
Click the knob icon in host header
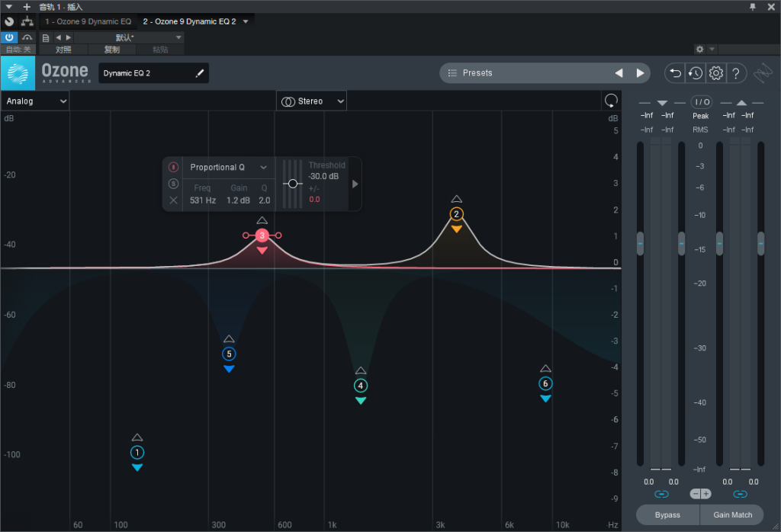tap(9, 21)
